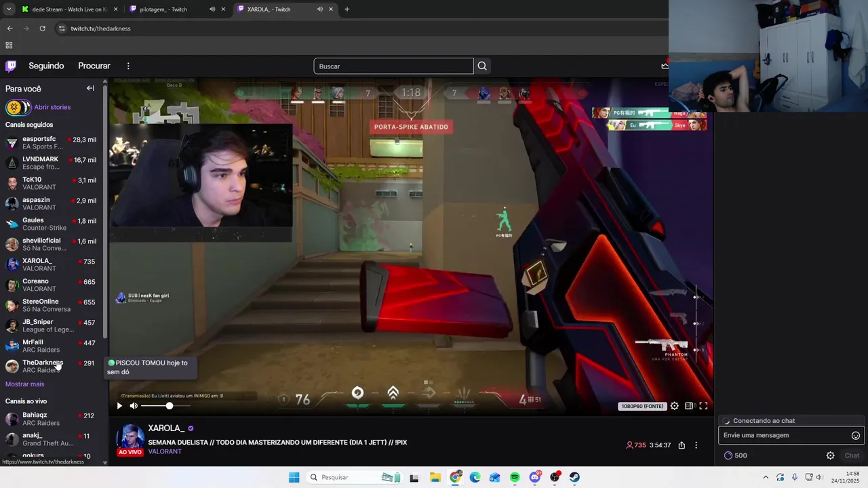The height and width of the screenshot is (488, 868).
Task: Open the JB_Sniper followed channel
Action: (52, 326)
